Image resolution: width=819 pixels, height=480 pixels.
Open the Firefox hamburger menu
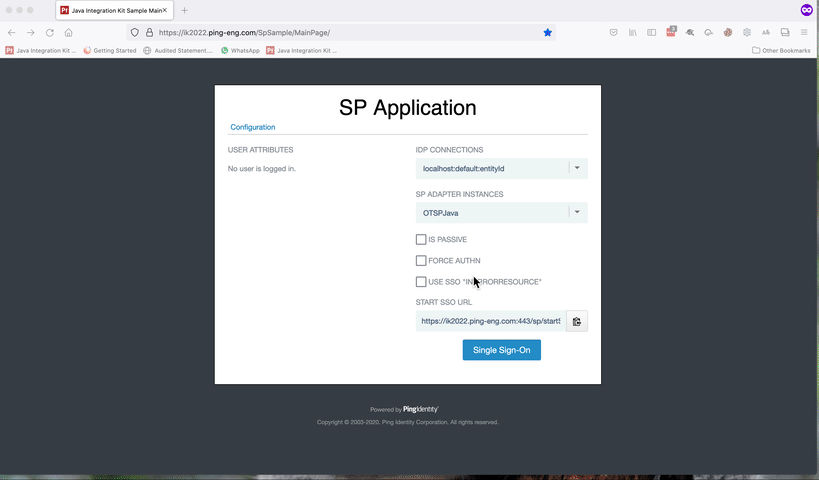804,32
